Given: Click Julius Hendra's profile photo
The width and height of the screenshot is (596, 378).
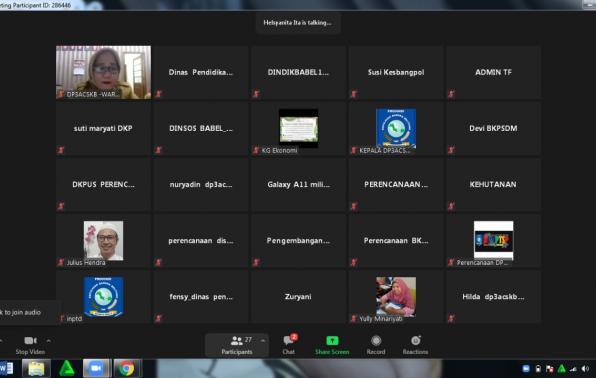Looking at the screenshot, I should pos(103,240).
